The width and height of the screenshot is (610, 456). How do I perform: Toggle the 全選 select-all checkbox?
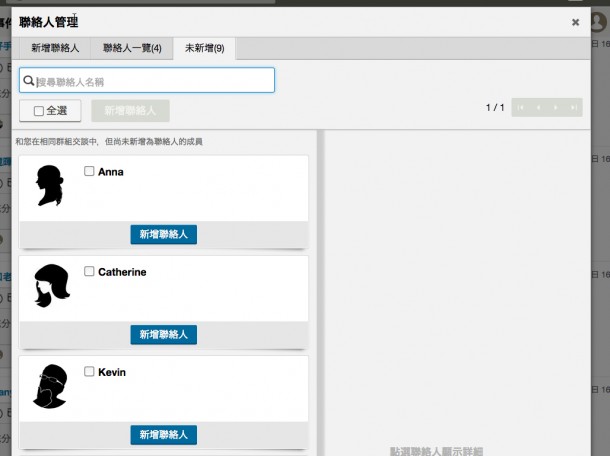point(39,111)
